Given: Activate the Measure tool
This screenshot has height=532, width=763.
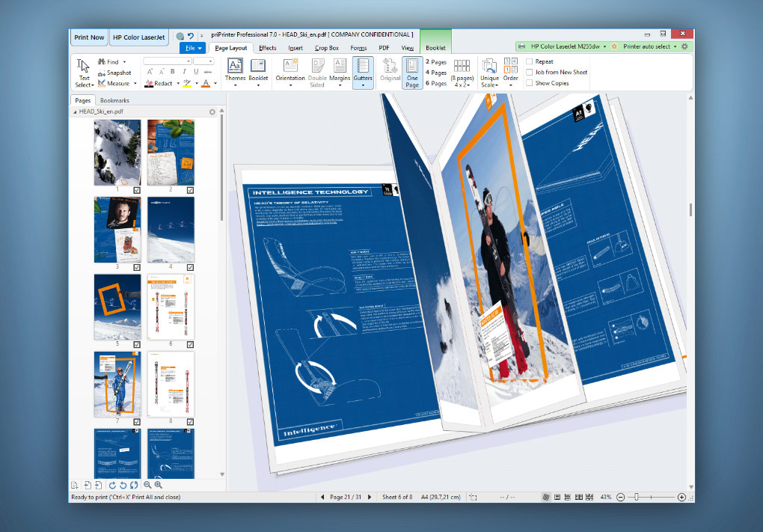Looking at the screenshot, I should tap(114, 83).
